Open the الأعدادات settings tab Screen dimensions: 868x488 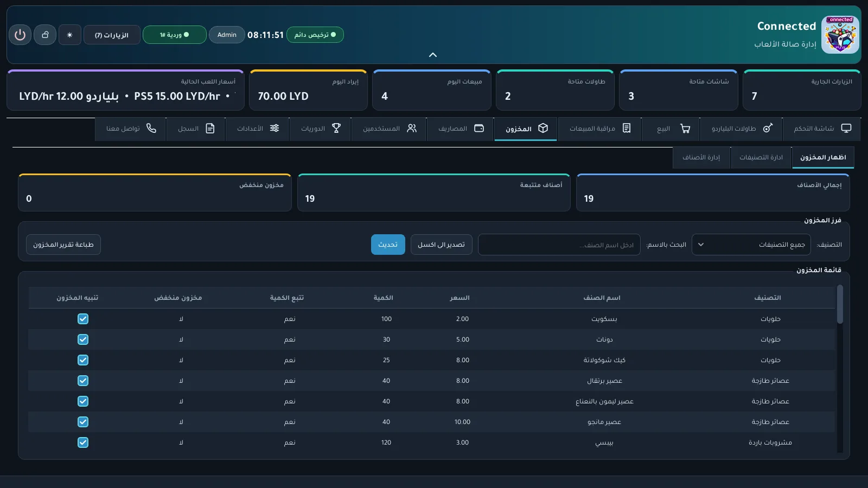tap(258, 129)
